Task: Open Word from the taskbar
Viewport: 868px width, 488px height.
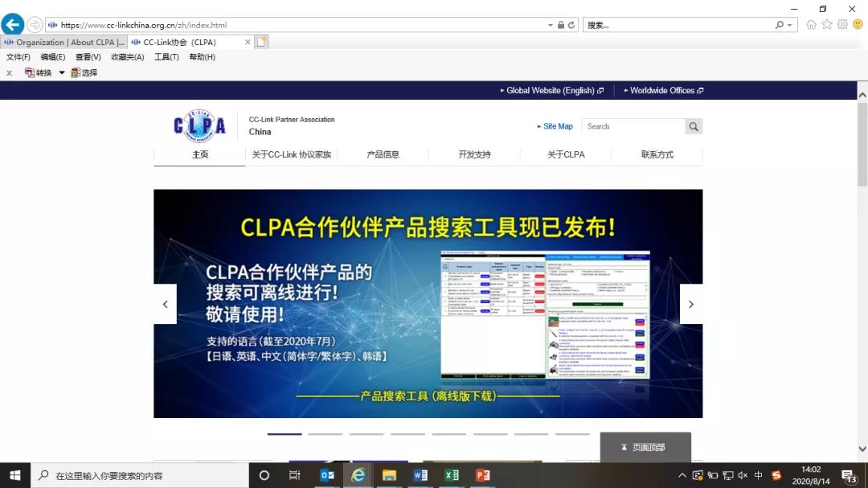Action: (x=420, y=475)
